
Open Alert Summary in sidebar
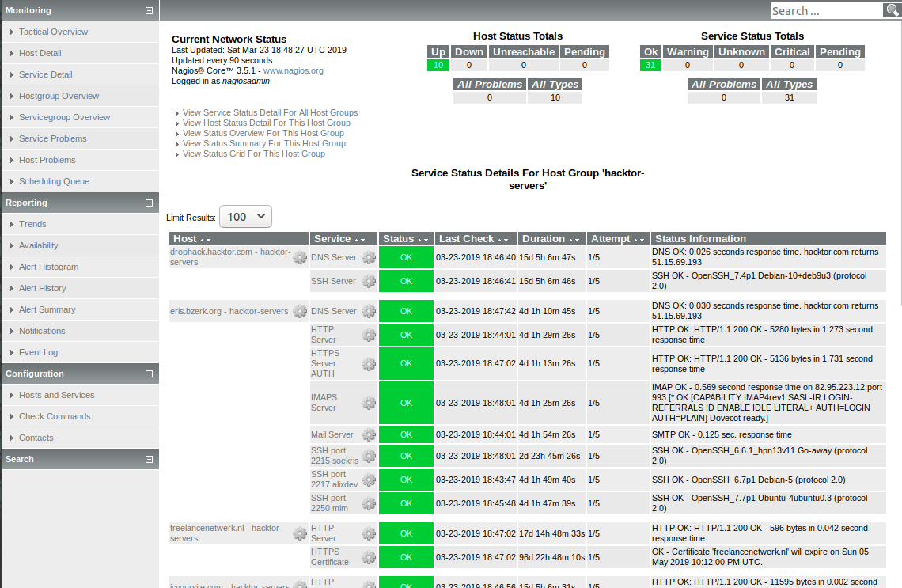[47, 309]
